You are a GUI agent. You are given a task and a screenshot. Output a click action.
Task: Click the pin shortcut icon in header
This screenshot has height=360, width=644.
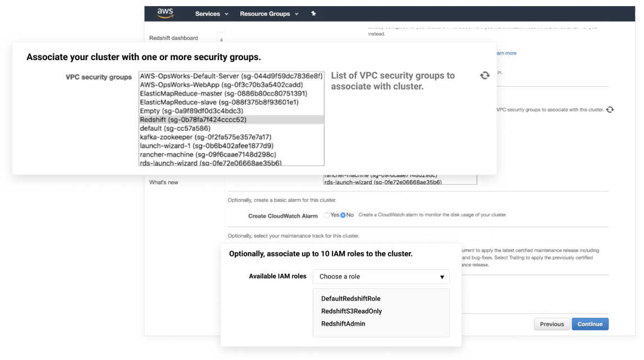pyautogui.click(x=313, y=13)
